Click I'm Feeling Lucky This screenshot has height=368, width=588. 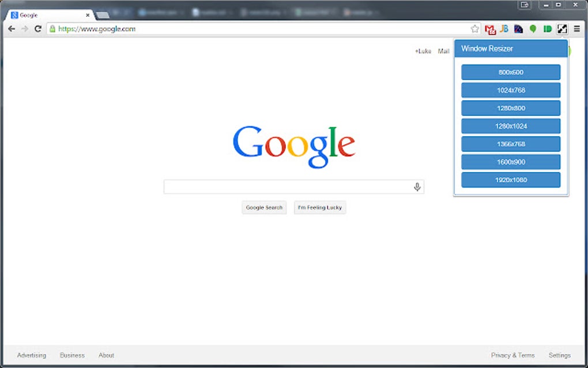coord(319,207)
